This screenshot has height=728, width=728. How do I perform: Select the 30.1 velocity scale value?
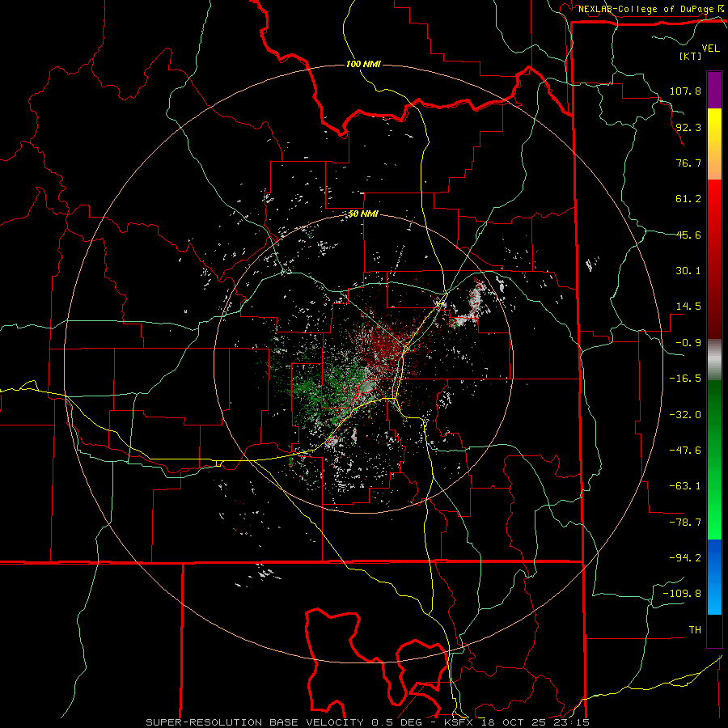click(688, 271)
